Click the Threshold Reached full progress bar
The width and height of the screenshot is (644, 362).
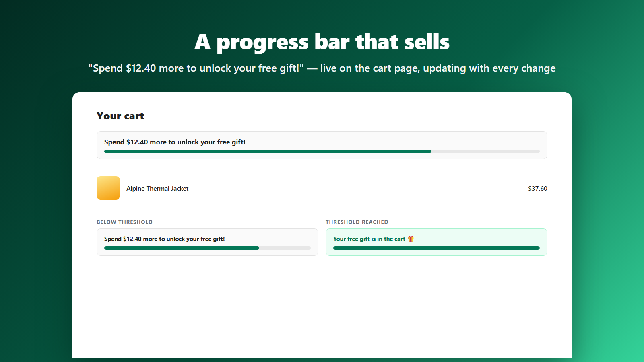pos(436,248)
